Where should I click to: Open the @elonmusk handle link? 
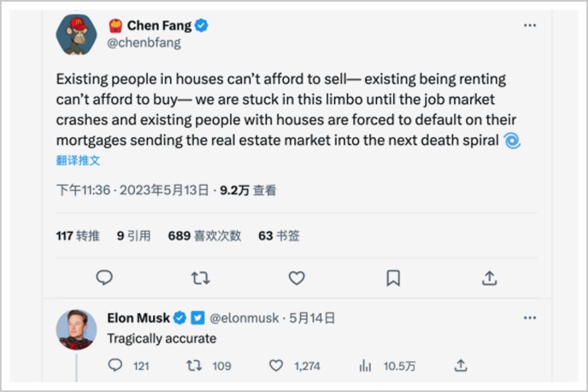point(244,318)
